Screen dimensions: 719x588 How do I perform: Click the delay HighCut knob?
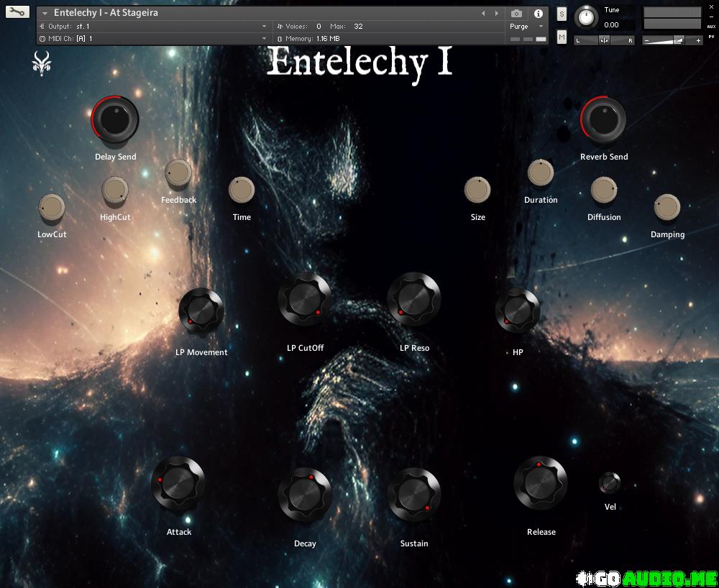point(114,190)
